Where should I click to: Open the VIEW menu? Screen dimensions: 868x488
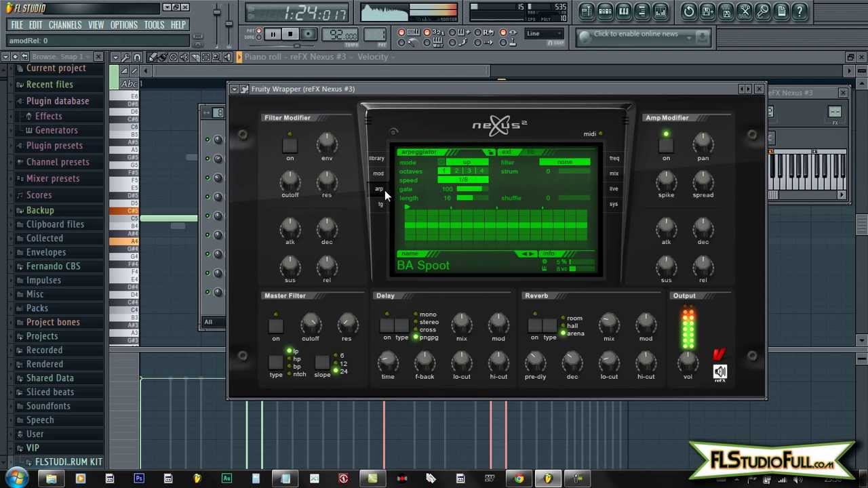point(96,25)
